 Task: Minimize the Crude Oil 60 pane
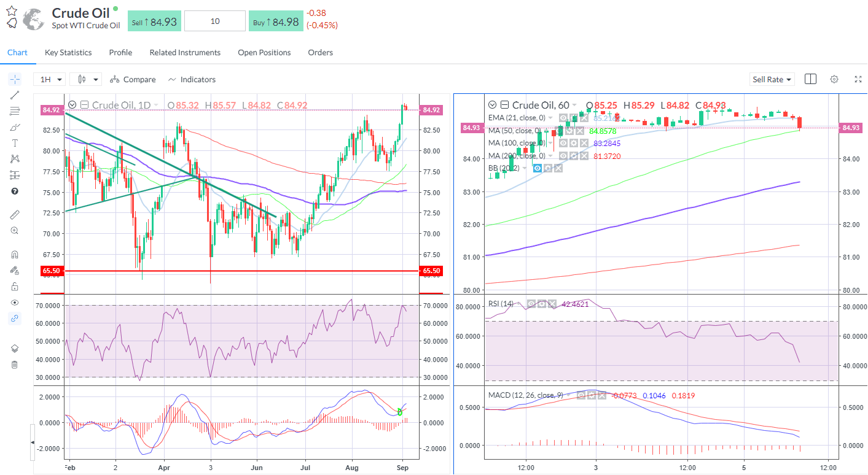[x=504, y=105]
